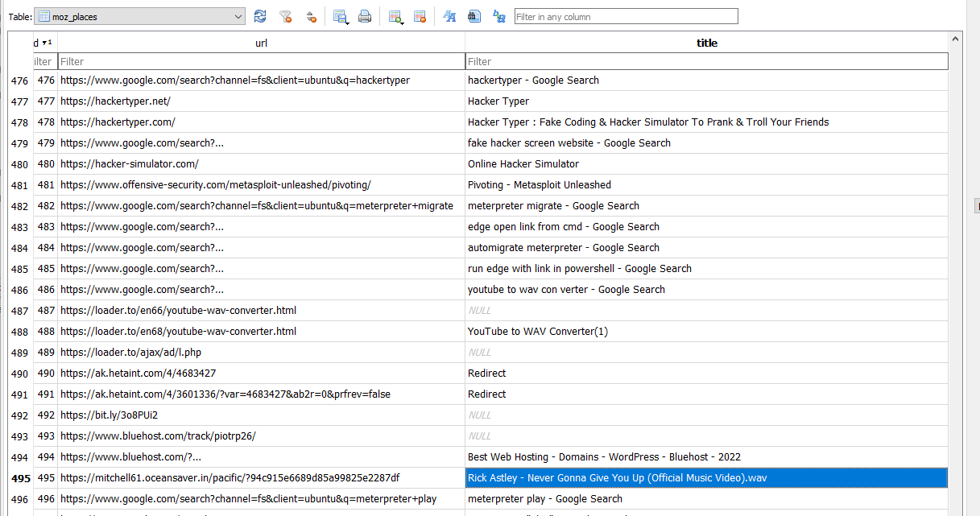Clear all filters using the funnel icon
This screenshot has height=516, width=980.
coord(284,16)
